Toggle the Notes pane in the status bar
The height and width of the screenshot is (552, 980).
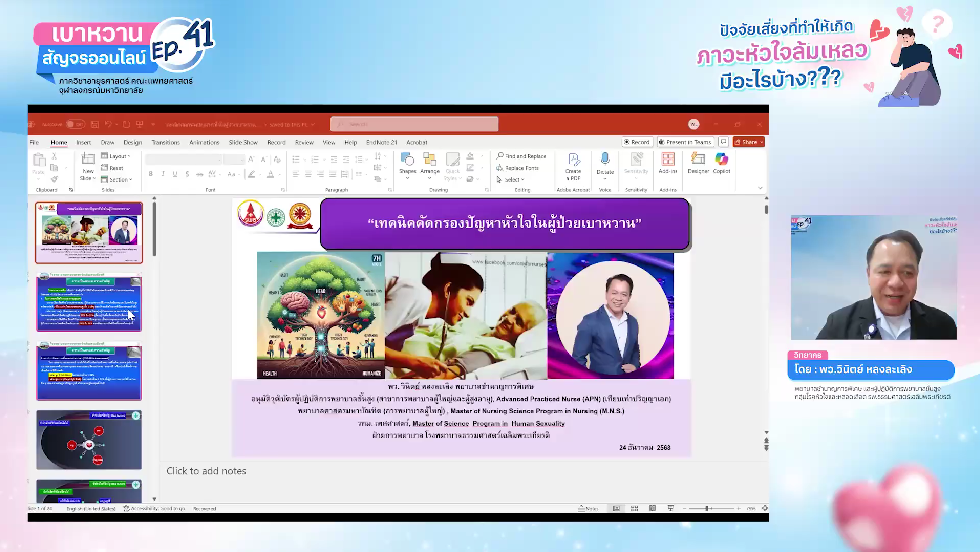pos(588,508)
